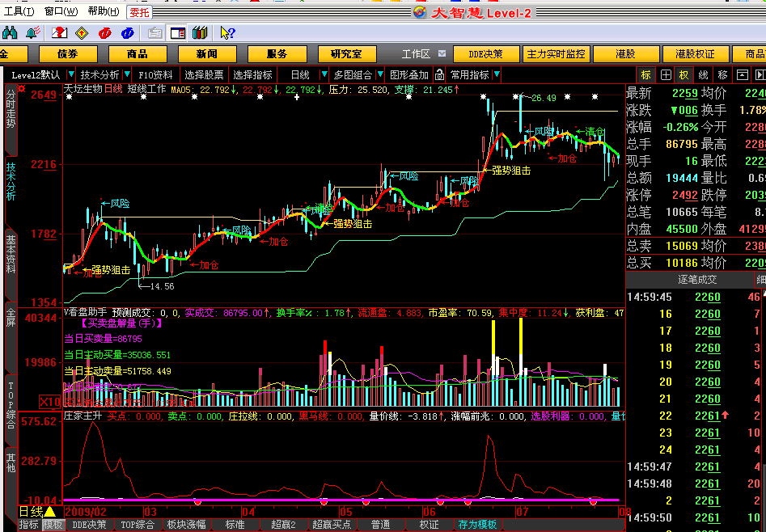Image resolution: width=766 pixels, height=532 pixels.
Task: Select the bottom DDE决策 tab
Action: [x=90, y=525]
